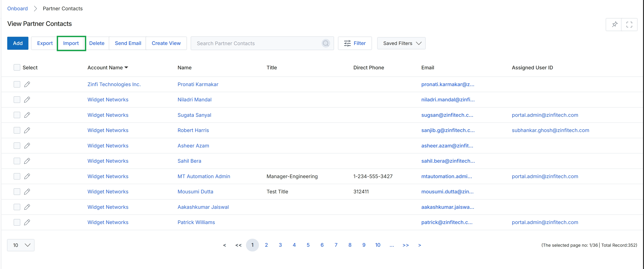Edit Pronati Karmakar row pencil icon

(x=27, y=84)
